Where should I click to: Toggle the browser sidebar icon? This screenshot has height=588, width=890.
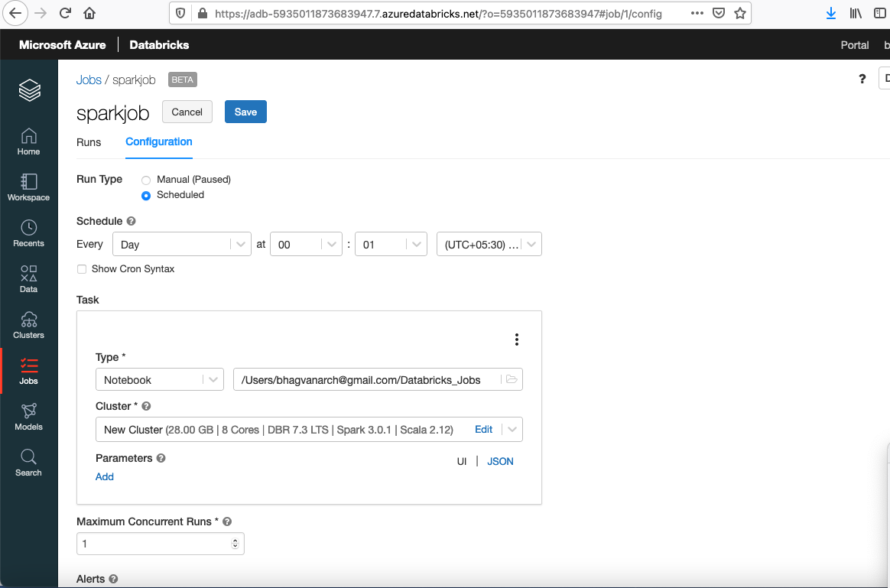coord(880,13)
